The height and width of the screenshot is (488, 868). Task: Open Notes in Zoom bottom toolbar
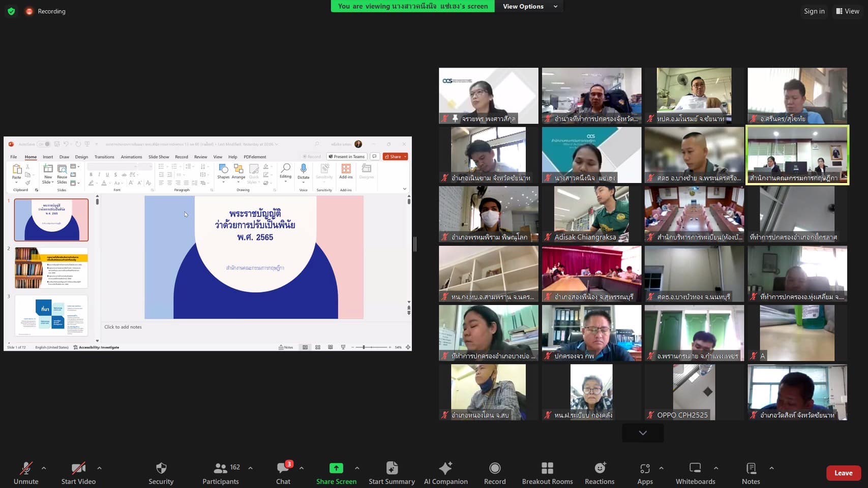(x=751, y=473)
